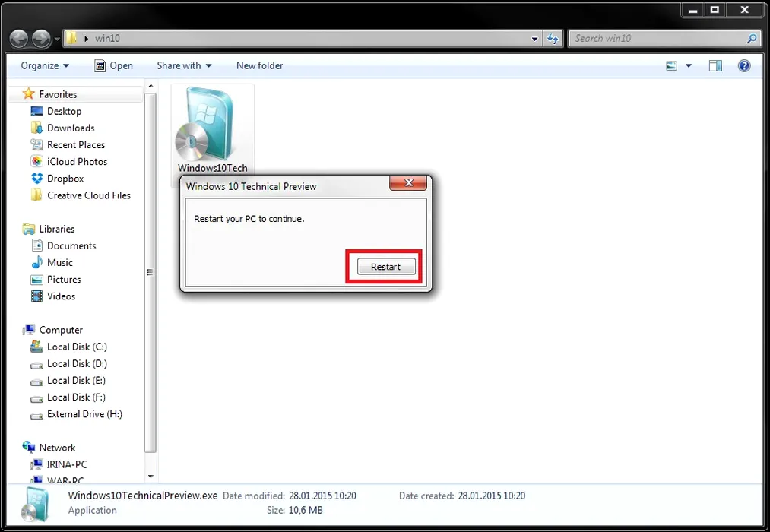Open the Pictures library
Screen dimensions: 770x532
[64, 279]
